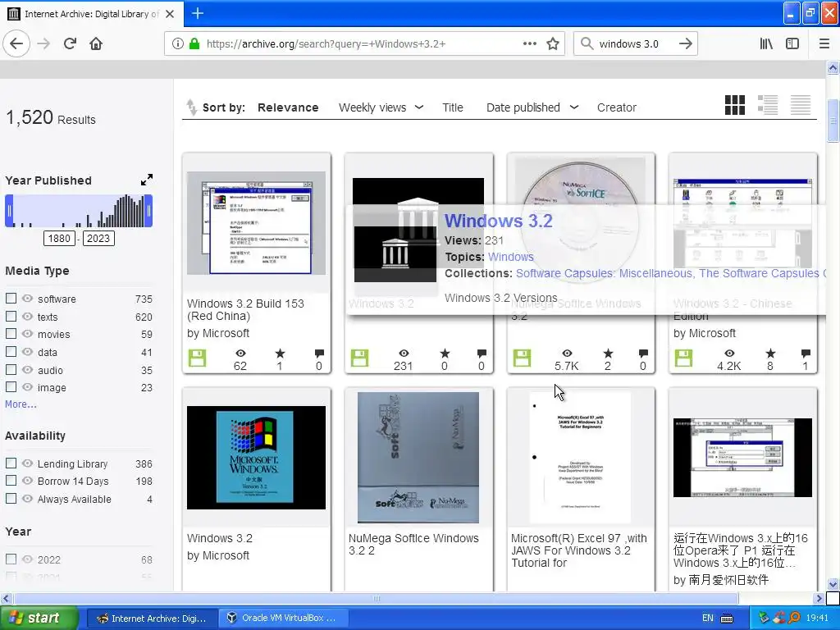
Task: Show site information icon in address bar
Action: (x=178, y=44)
